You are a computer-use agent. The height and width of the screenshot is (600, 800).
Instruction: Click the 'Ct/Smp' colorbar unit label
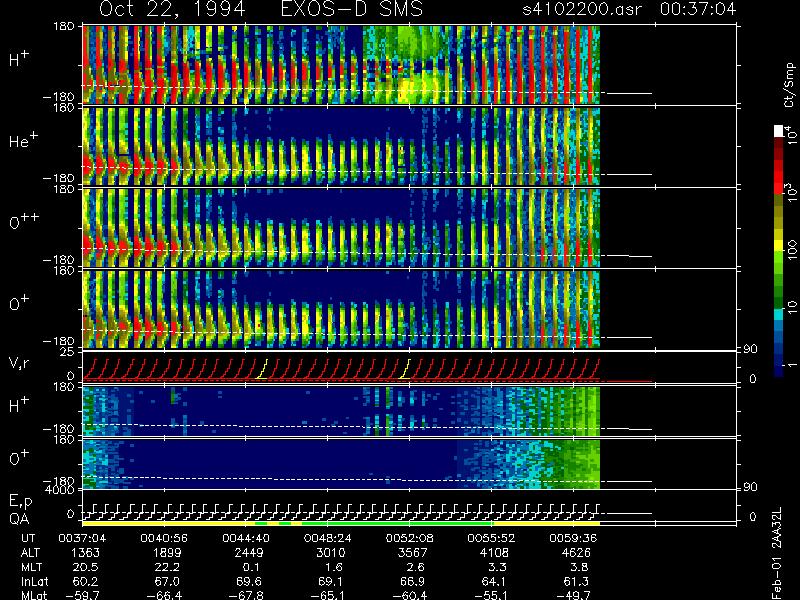789,85
